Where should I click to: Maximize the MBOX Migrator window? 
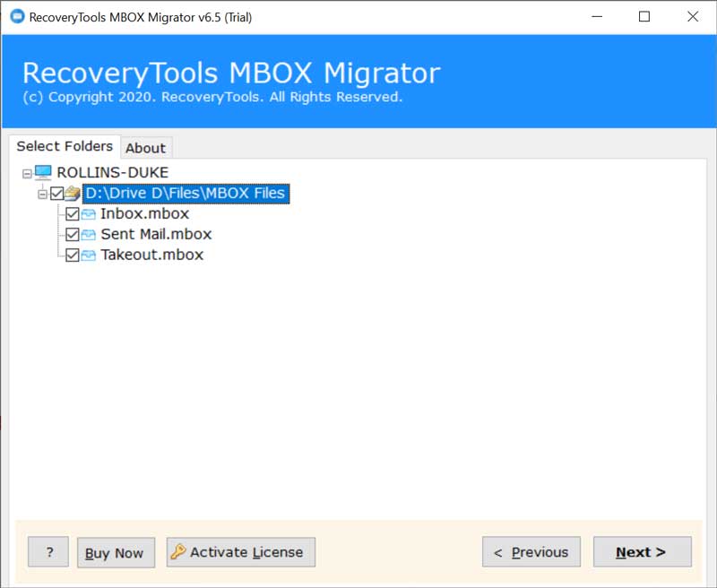coord(644,17)
